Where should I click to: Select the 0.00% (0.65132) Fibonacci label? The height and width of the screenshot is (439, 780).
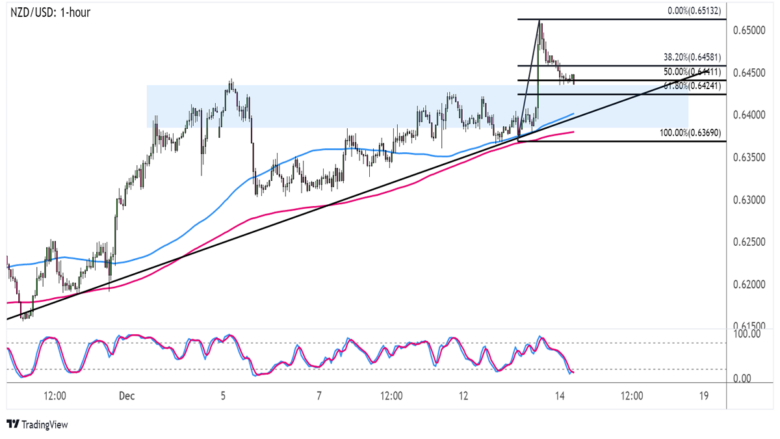click(694, 10)
